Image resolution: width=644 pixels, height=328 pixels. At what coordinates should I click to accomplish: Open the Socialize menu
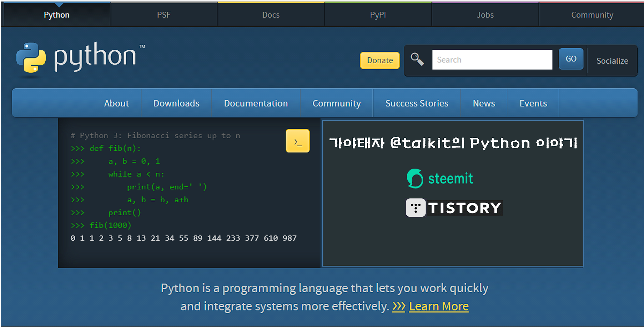[612, 61]
